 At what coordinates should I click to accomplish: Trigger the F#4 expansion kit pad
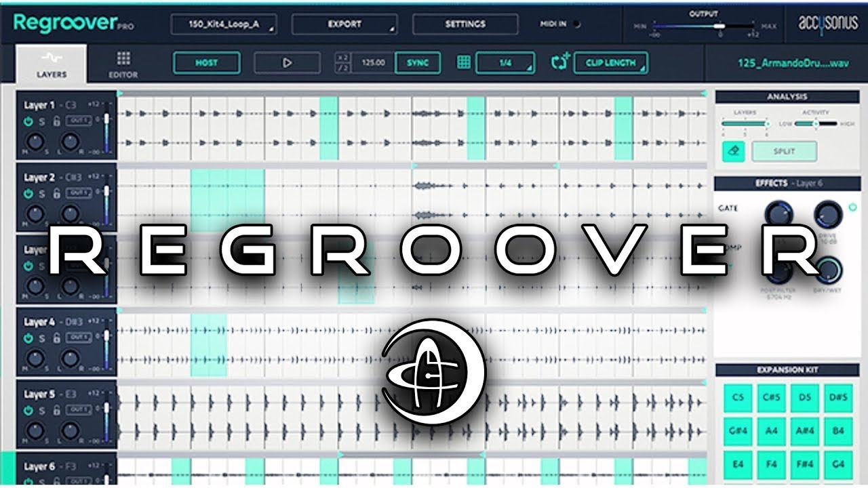(x=805, y=465)
